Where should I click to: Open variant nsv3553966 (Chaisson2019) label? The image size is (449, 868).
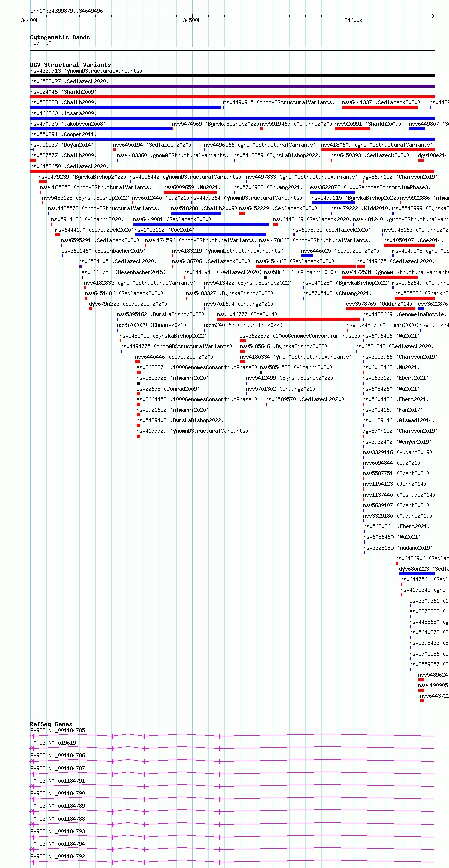coord(400,357)
